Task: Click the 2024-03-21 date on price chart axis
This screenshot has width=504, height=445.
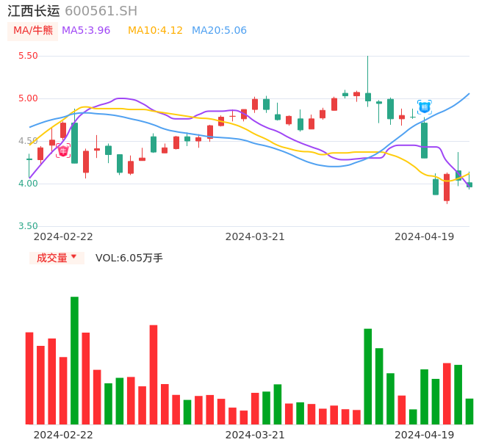Action: click(255, 236)
